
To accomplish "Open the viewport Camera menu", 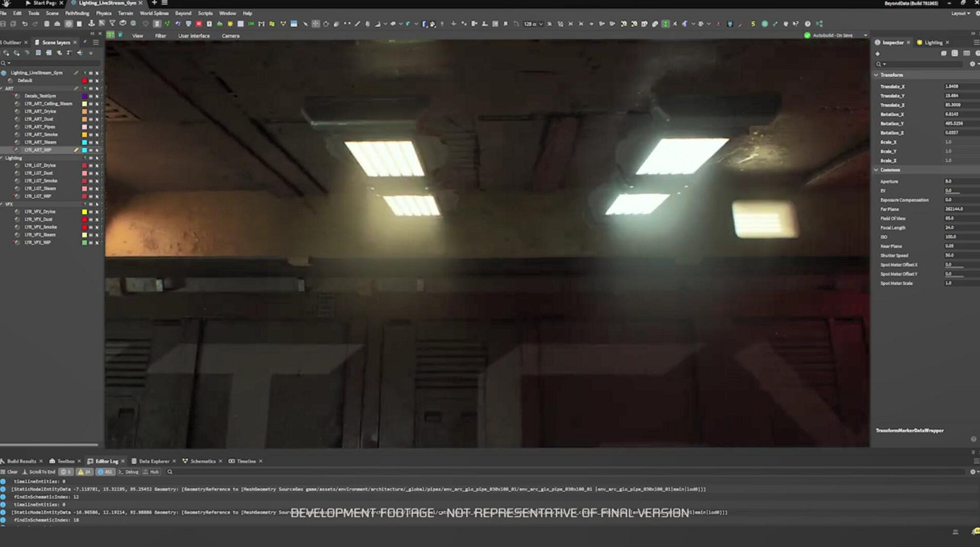I will (231, 36).
